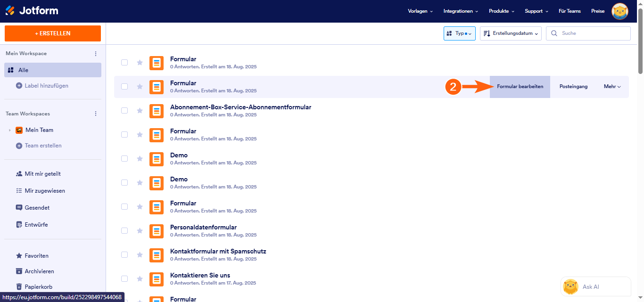Open the user avatar profile menu
644x302 pixels.
619,11
